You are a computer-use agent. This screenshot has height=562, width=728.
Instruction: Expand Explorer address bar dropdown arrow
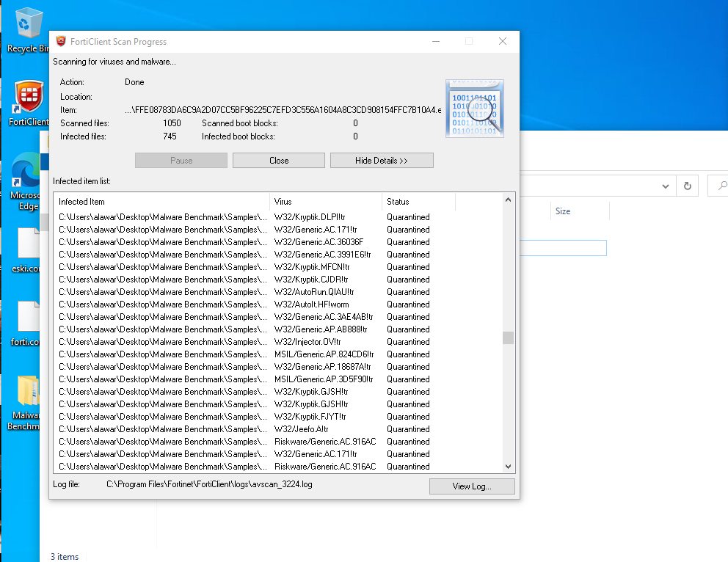(x=666, y=186)
